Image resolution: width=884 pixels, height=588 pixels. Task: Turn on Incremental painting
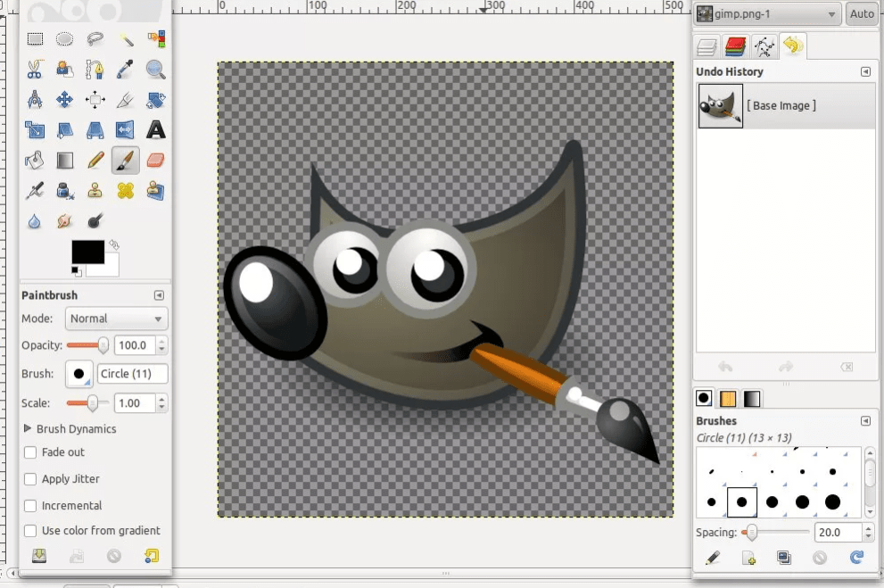30,506
